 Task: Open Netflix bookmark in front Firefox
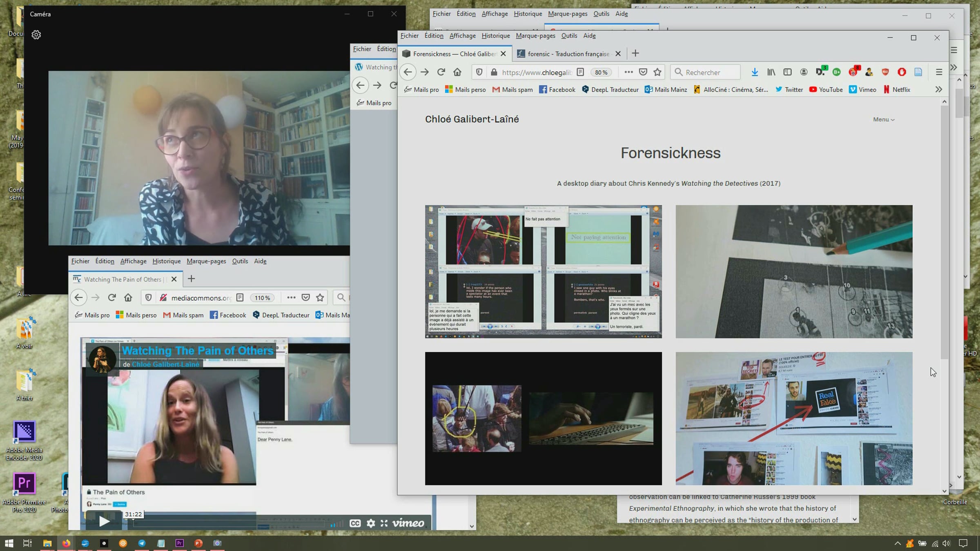pos(897,89)
